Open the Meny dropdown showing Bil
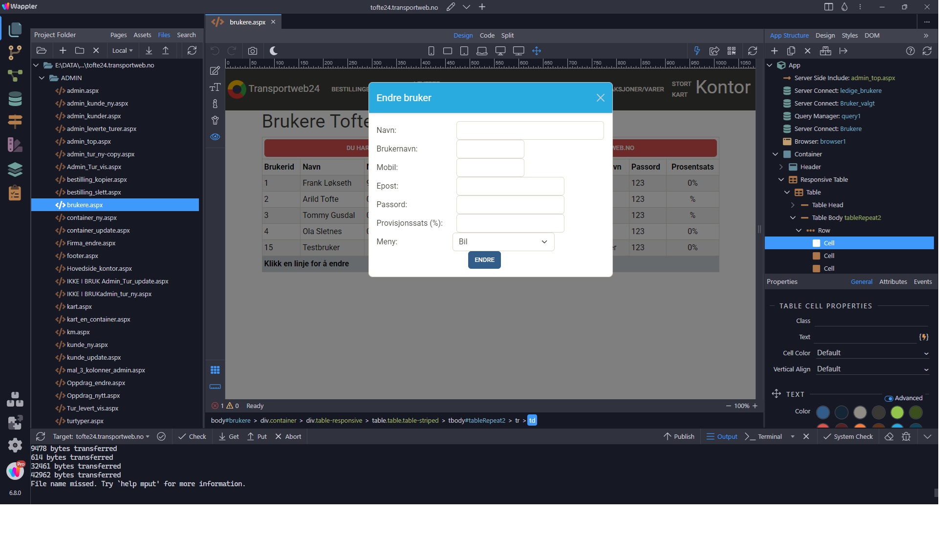 [503, 242]
